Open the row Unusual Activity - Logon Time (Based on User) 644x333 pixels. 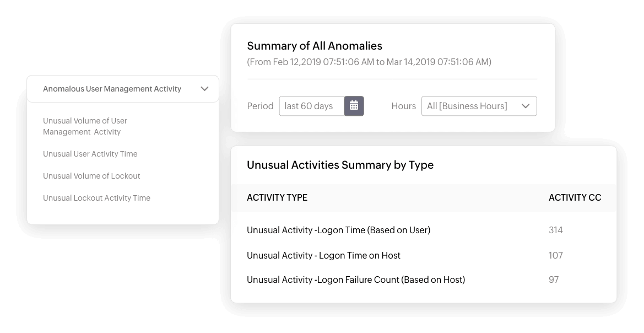[x=339, y=230]
